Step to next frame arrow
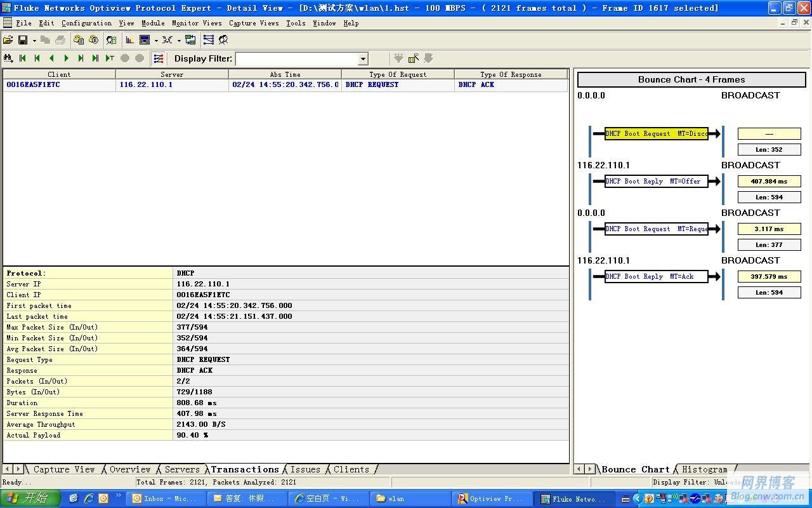The width and height of the screenshot is (812, 508). [x=67, y=58]
